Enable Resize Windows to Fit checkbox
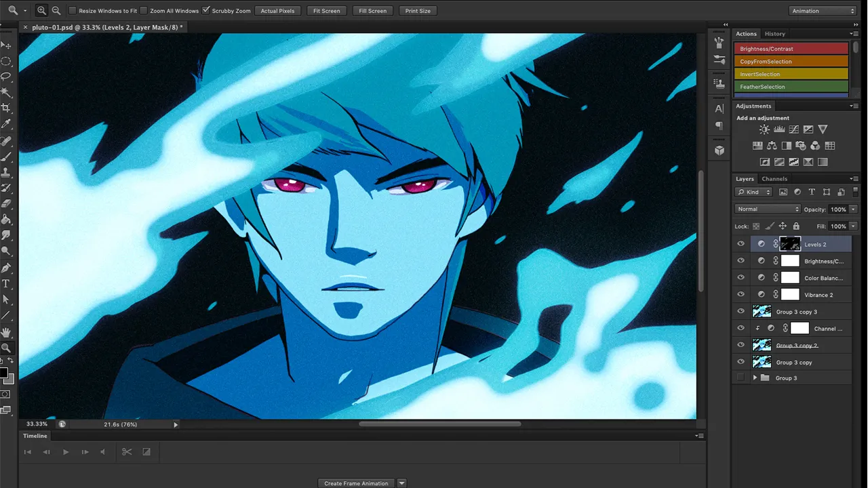The width and height of the screenshot is (868, 488). point(73,11)
